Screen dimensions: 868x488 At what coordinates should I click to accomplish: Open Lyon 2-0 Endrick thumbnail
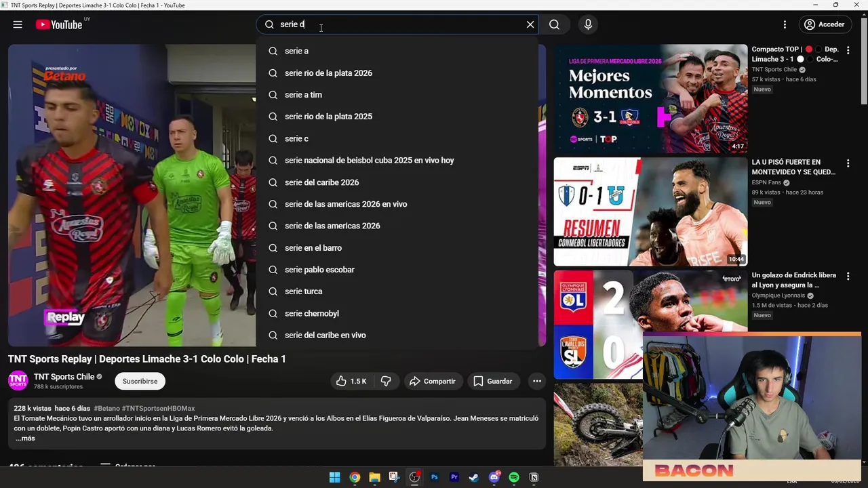pos(650,325)
